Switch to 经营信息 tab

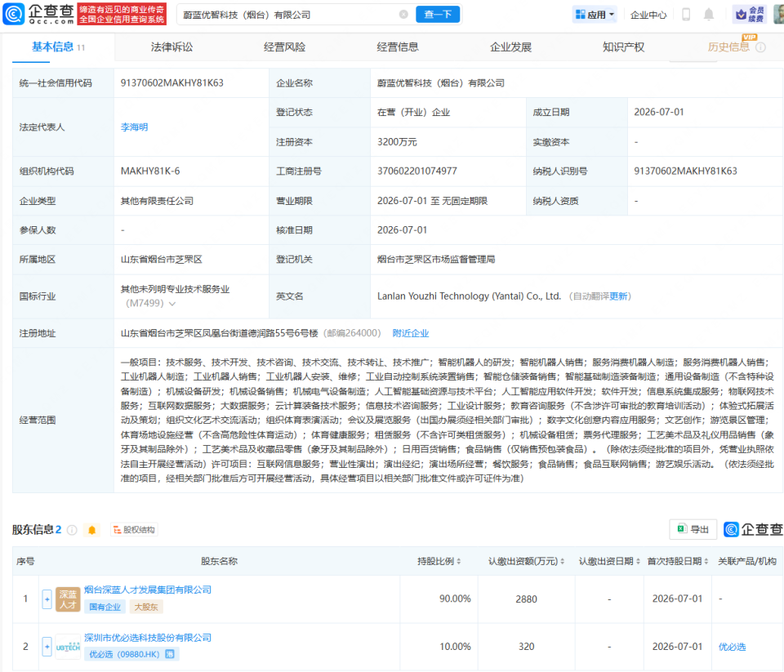point(398,47)
